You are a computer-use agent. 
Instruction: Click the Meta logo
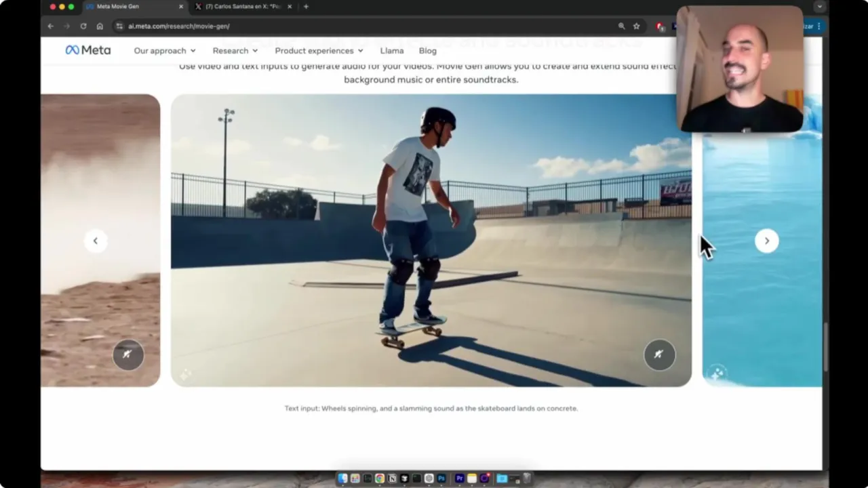click(88, 50)
